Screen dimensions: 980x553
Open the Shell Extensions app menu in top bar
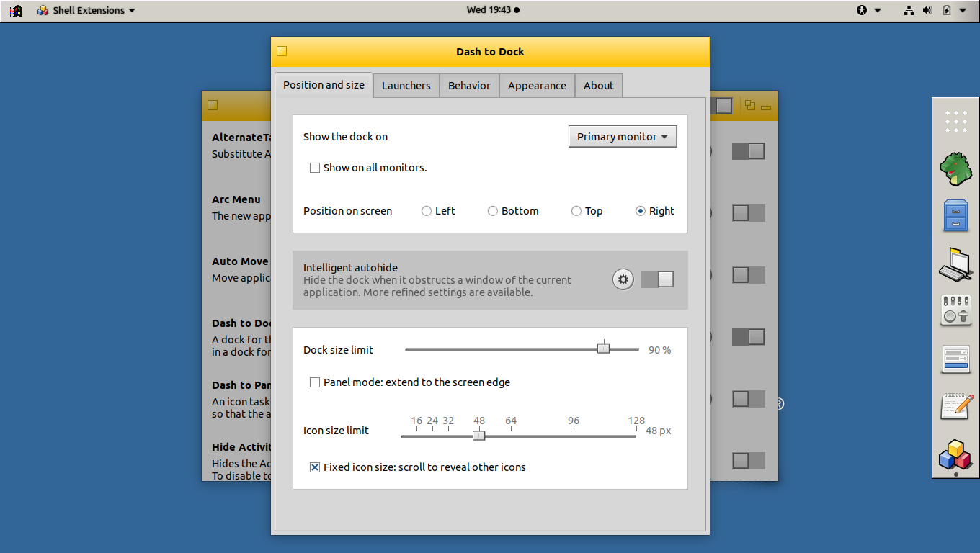point(86,10)
